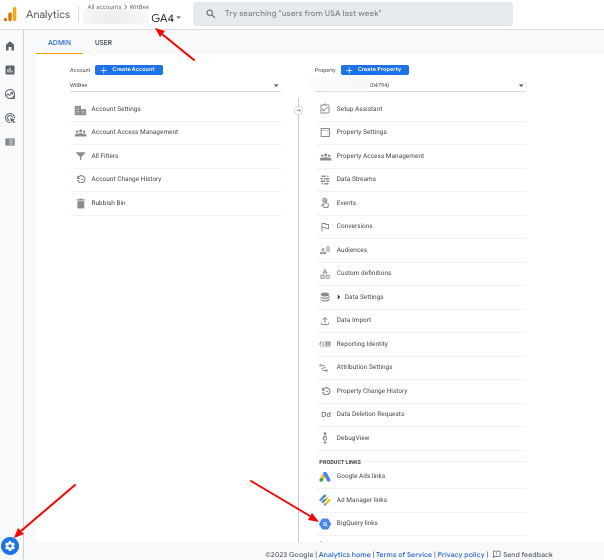Click the Audiences icon
This screenshot has height=560, width=604.
coord(325,250)
